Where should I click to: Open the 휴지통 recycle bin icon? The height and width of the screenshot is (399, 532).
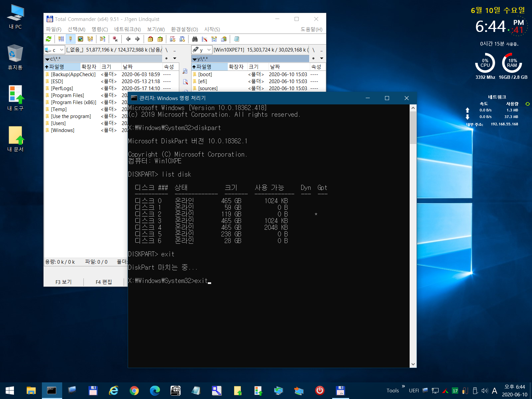coord(15,57)
